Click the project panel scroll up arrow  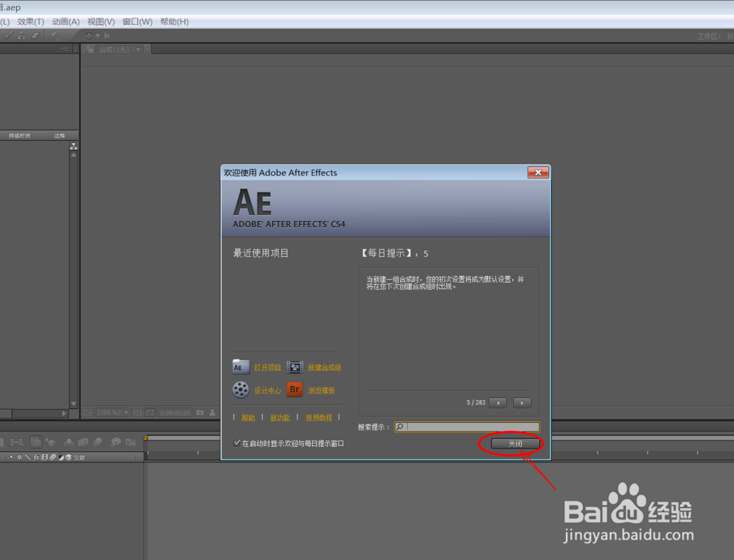pos(73,155)
